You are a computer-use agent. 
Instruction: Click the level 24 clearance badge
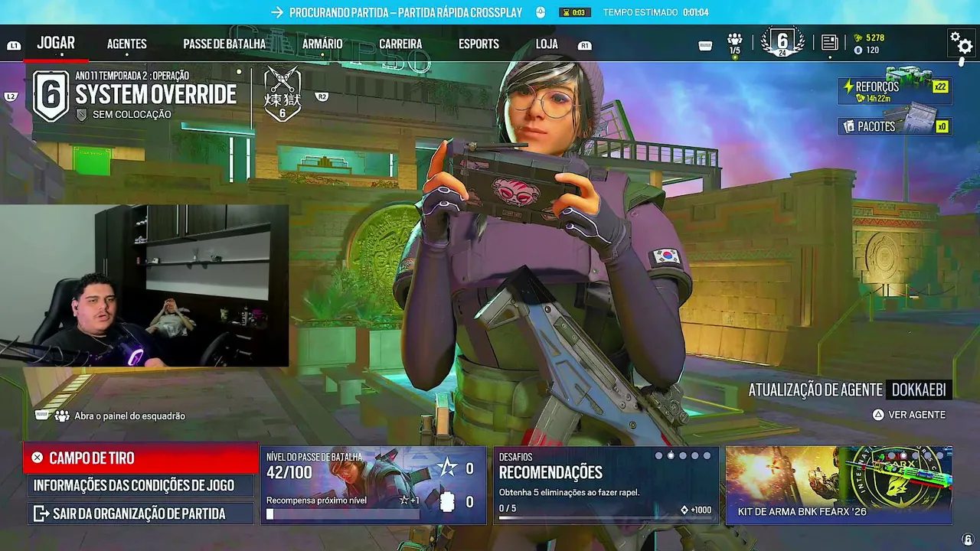click(782, 42)
